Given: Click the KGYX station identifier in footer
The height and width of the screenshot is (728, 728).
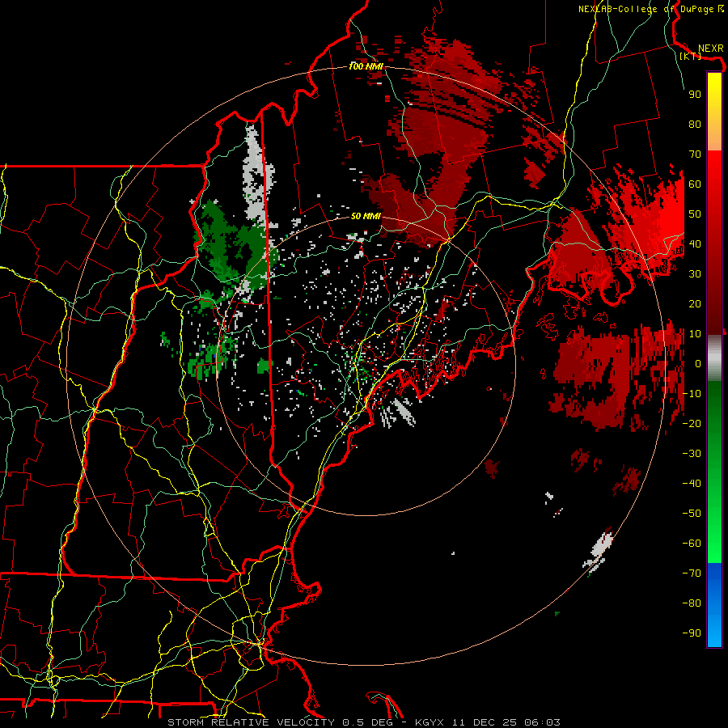Looking at the screenshot, I should point(429,722).
